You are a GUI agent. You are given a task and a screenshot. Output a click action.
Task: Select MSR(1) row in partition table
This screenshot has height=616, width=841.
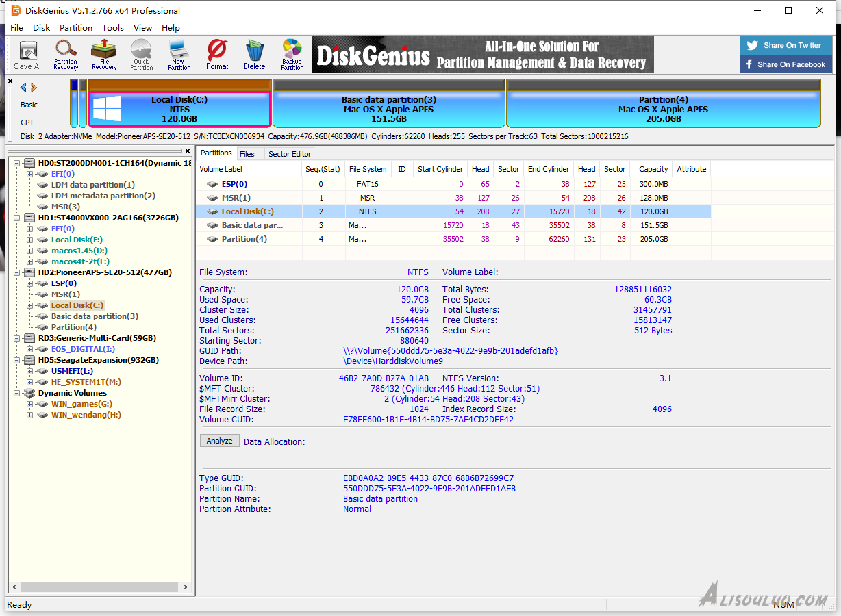(454, 198)
